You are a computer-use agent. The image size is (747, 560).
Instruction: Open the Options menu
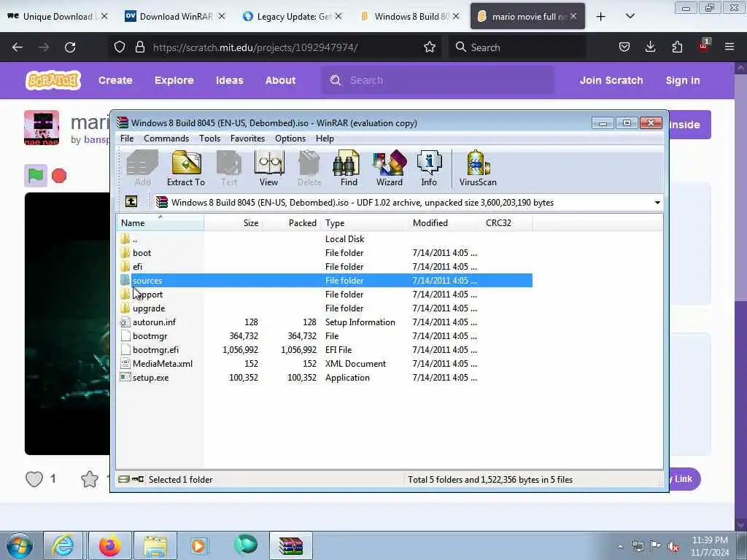290,138
